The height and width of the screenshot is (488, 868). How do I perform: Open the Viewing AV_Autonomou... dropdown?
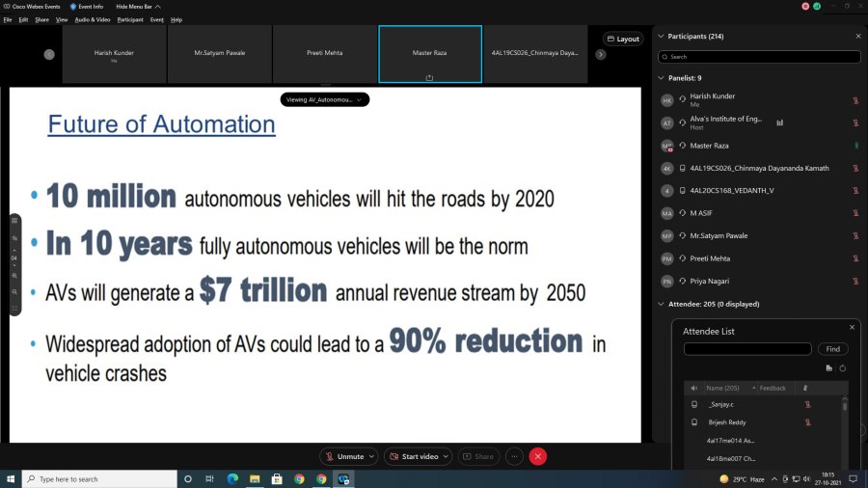point(324,99)
